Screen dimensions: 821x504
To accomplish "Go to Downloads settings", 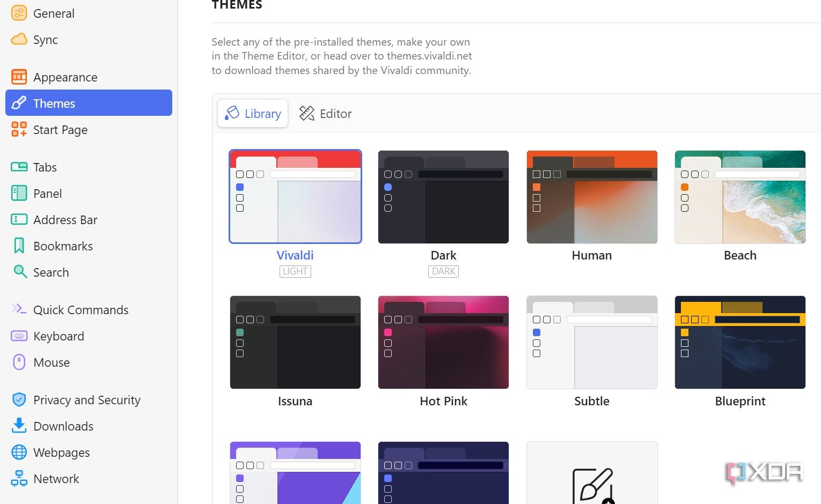I will pos(89,426).
